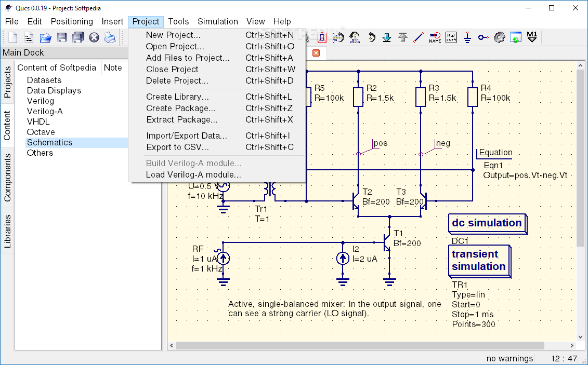
Task: Select the Wire drawing tool
Action: pos(419,37)
